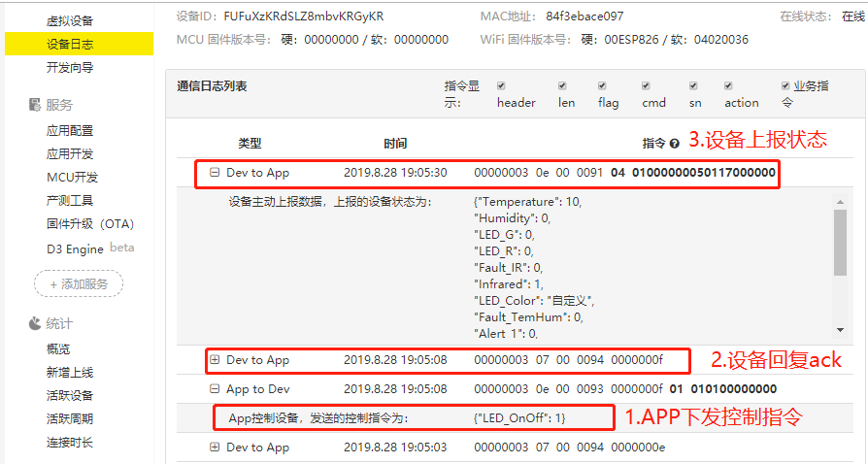
Task: Select 设备日志 in the sidebar
Action: (71, 44)
